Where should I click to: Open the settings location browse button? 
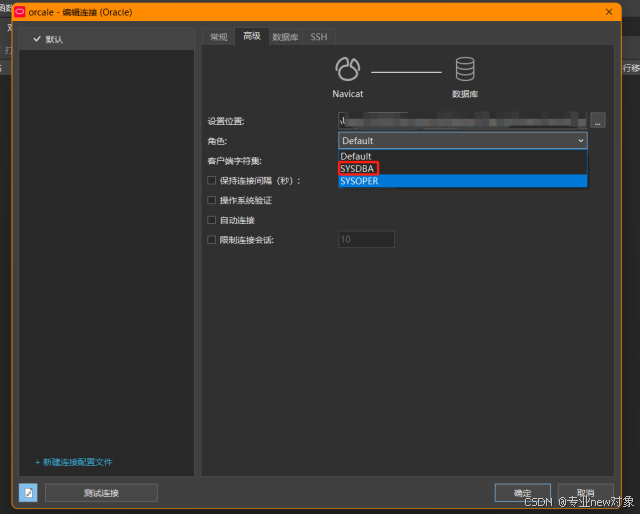598,121
